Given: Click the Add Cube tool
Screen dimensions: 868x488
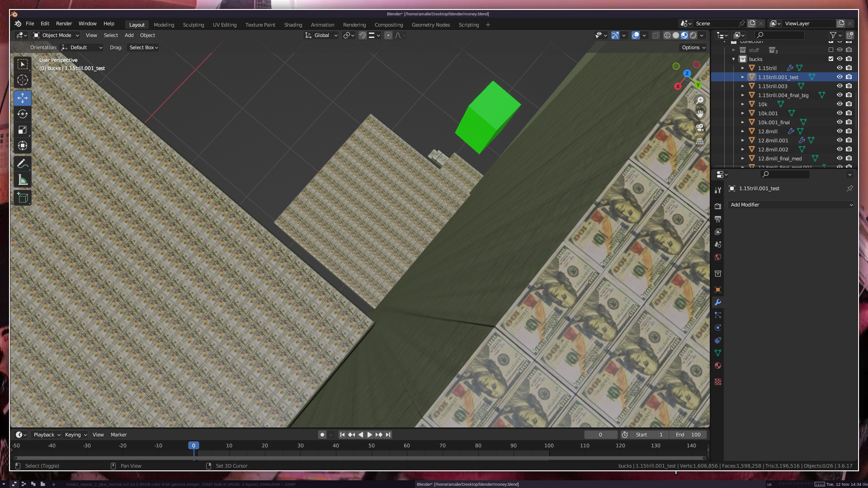Looking at the screenshot, I should (x=23, y=197).
